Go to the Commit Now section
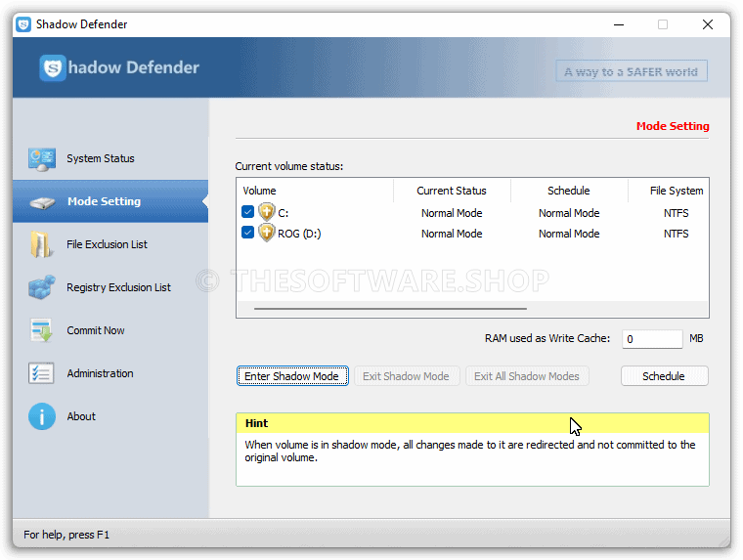The width and height of the screenshot is (743, 560). [x=96, y=330]
